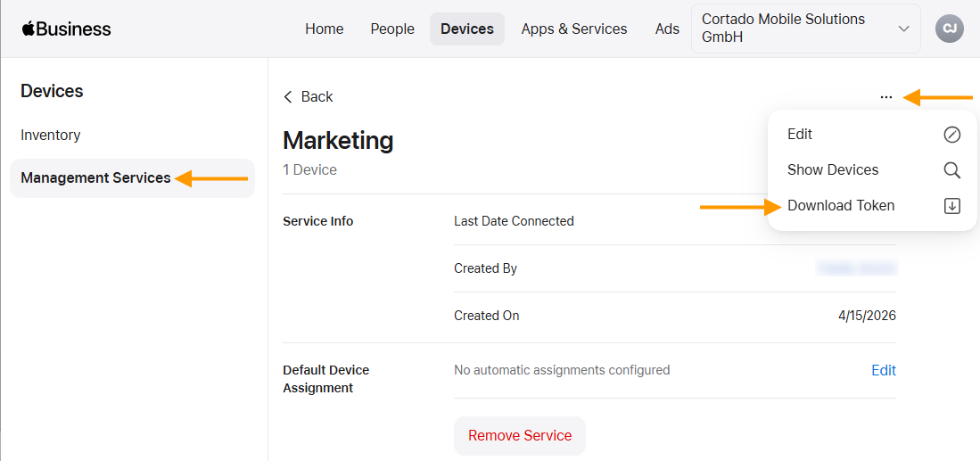
Task: Open the Ads tab
Action: (x=668, y=29)
